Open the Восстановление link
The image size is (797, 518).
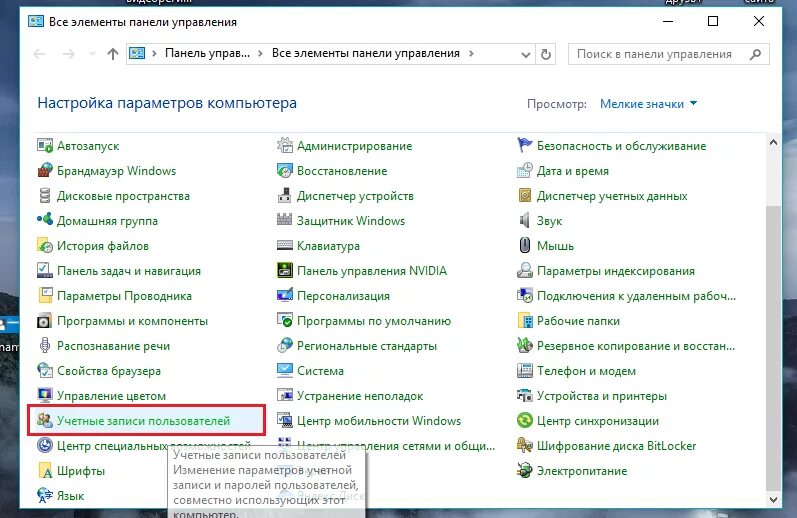pyautogui.click(x=342, y=171)
